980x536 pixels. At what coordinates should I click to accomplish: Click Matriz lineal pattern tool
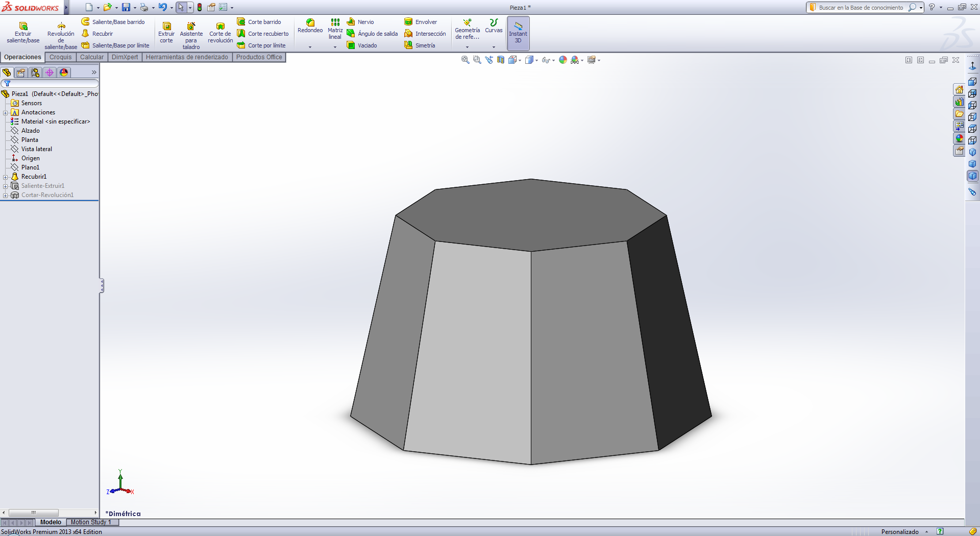[x=335, y=29]
